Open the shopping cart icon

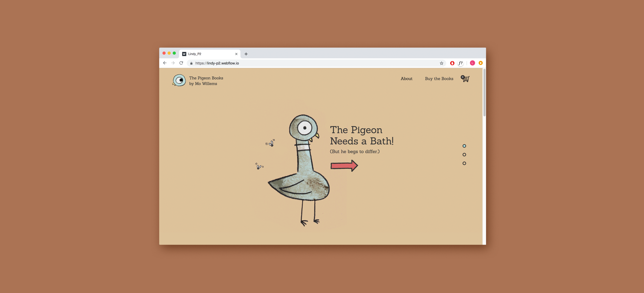click(x=465, y=79)
